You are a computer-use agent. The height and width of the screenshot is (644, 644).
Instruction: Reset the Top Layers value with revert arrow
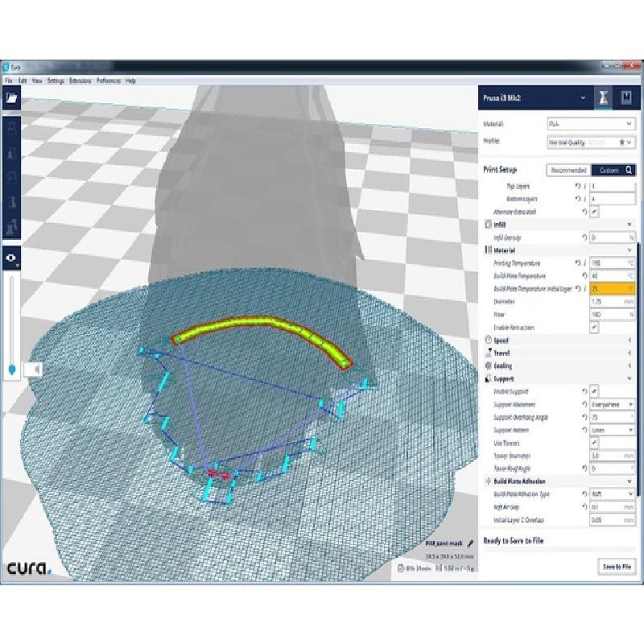(577, 186)
